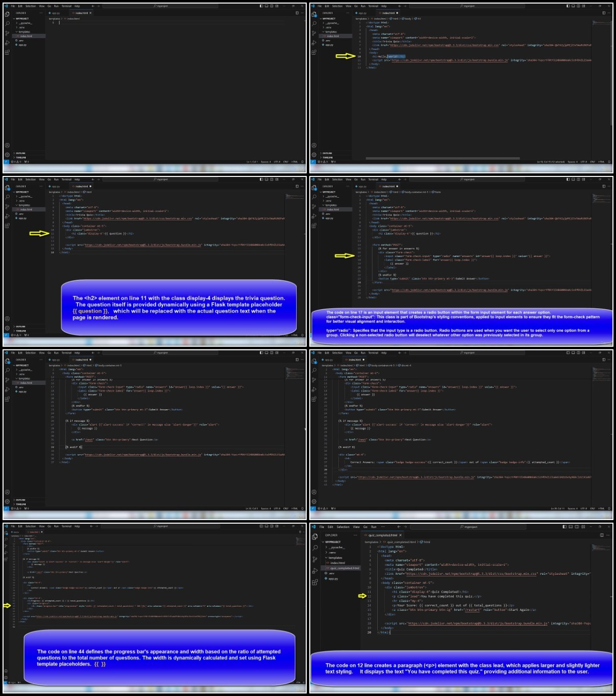Viewport: 616px width, 696px height.
Task: Toggle bottom panel layout in quiz_completed.html window
Action: [x=570, y=527]
